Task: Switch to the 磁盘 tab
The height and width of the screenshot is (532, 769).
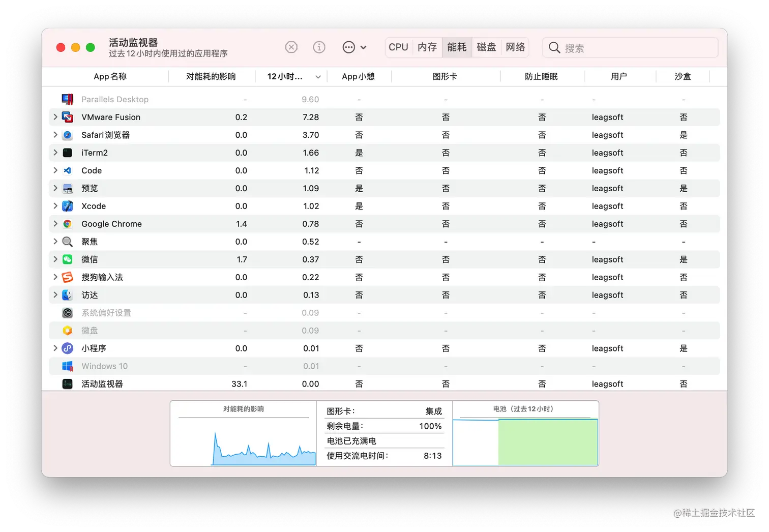Action: (486, 47)
